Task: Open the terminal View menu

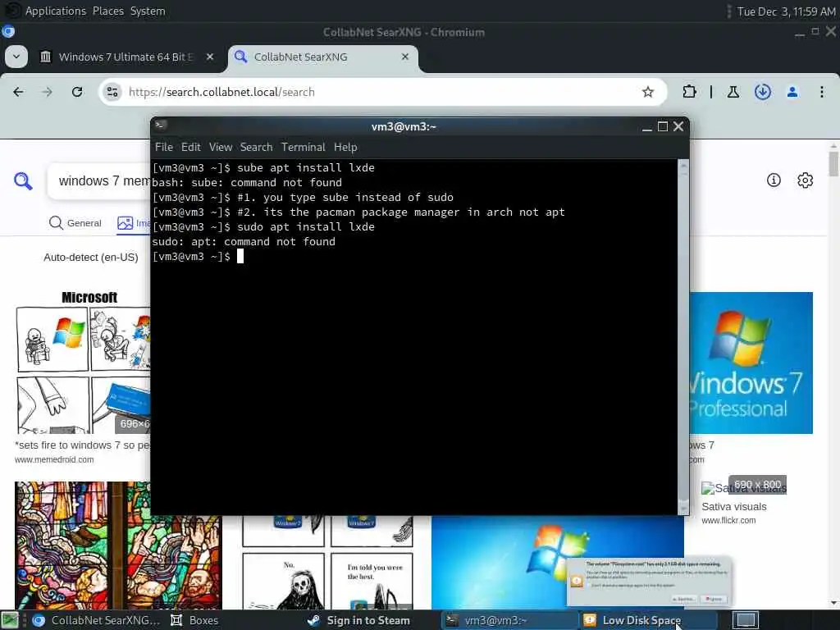Action: 221,148
